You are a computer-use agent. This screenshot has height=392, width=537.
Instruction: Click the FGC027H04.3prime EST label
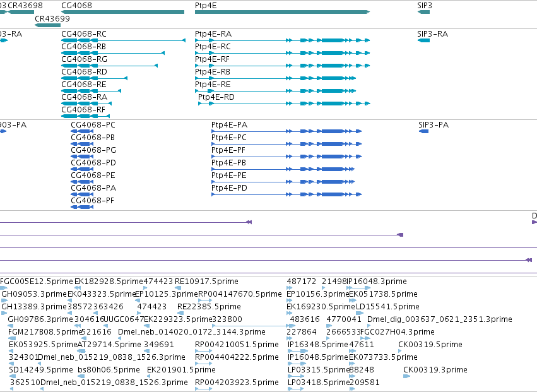(x=398, y=333)
